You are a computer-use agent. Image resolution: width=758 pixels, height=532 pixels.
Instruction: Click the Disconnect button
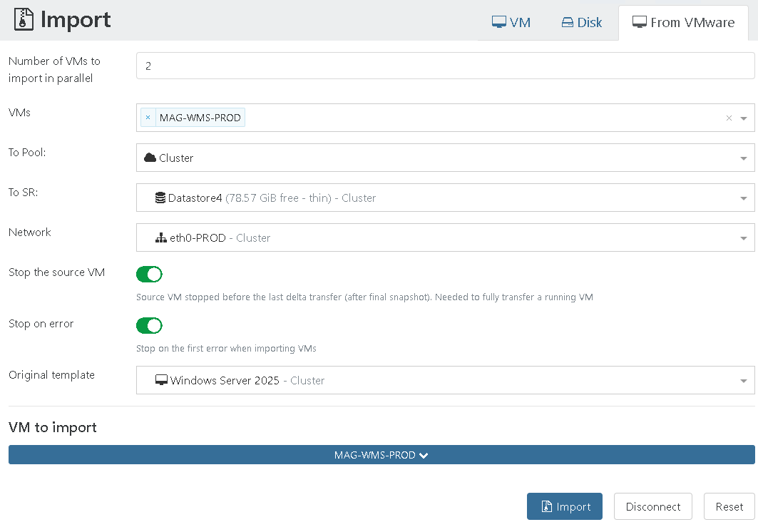point(652,506)
